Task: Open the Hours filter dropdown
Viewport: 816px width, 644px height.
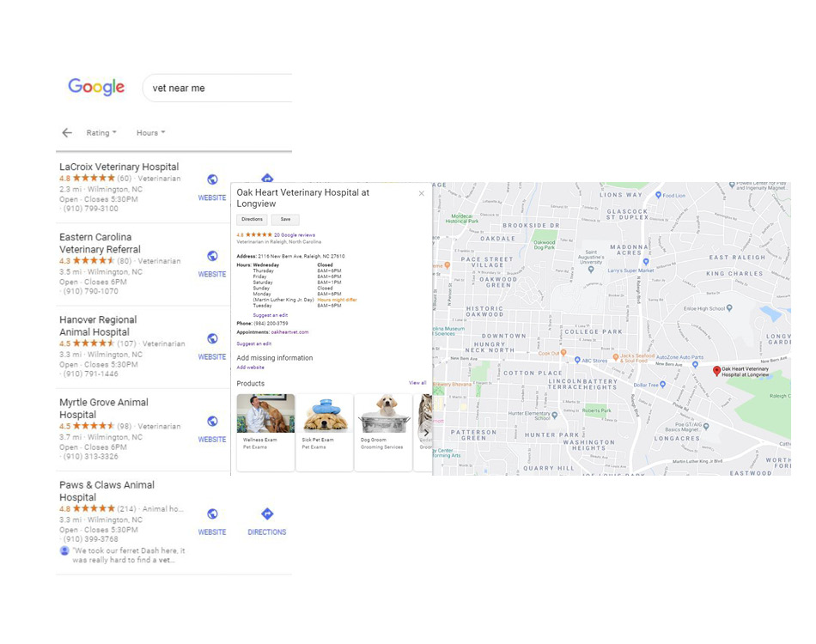Action: coord(151,132)
